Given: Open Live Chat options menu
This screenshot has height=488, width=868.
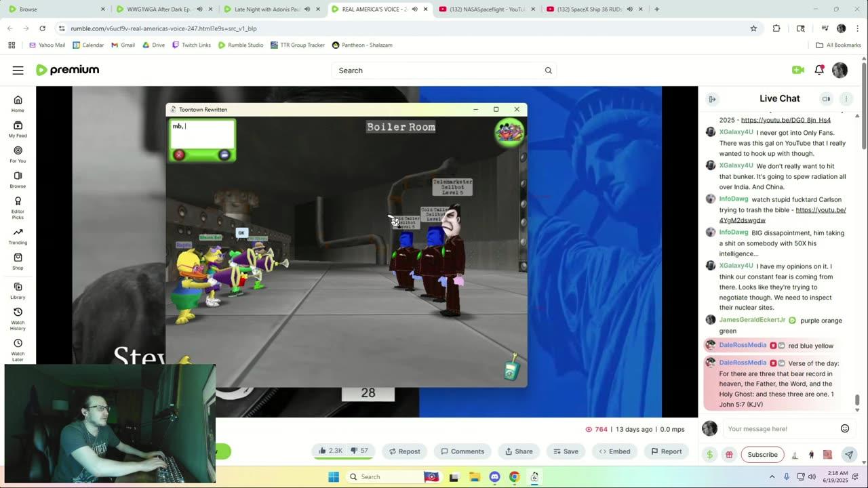Looking at the screenshot, I should pos(846,99).
